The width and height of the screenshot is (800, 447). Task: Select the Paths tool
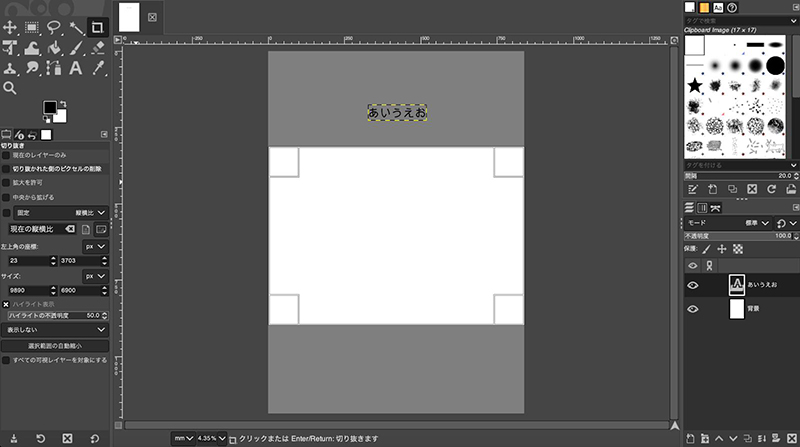[54, 68]
